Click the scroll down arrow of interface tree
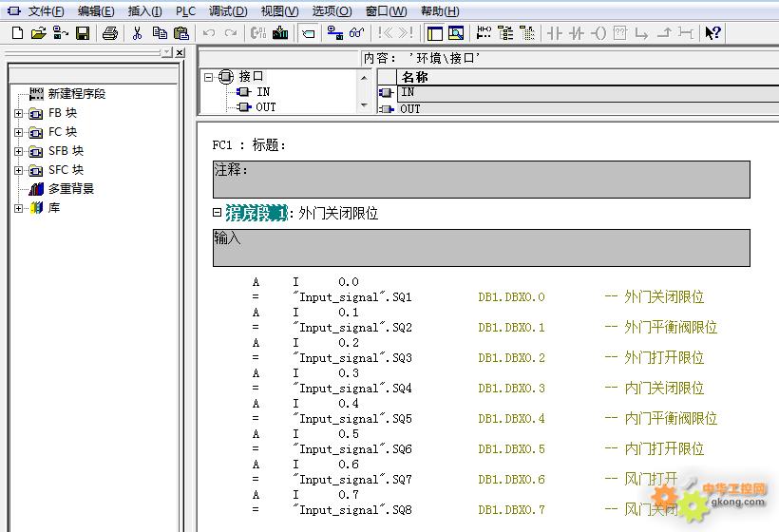 click(x=364, y=104)
